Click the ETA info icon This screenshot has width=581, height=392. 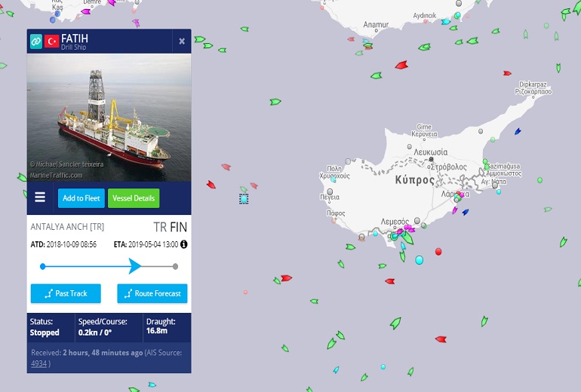point(184,244)
